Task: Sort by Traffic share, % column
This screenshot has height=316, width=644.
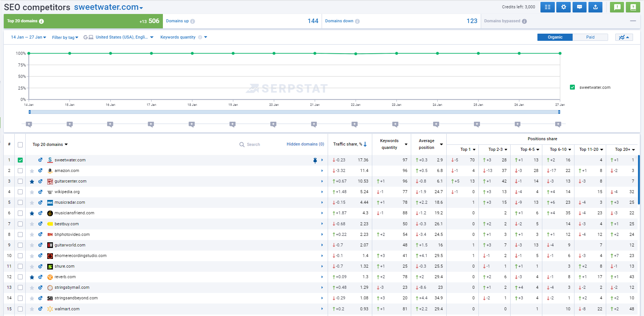Action: point(350,144)
